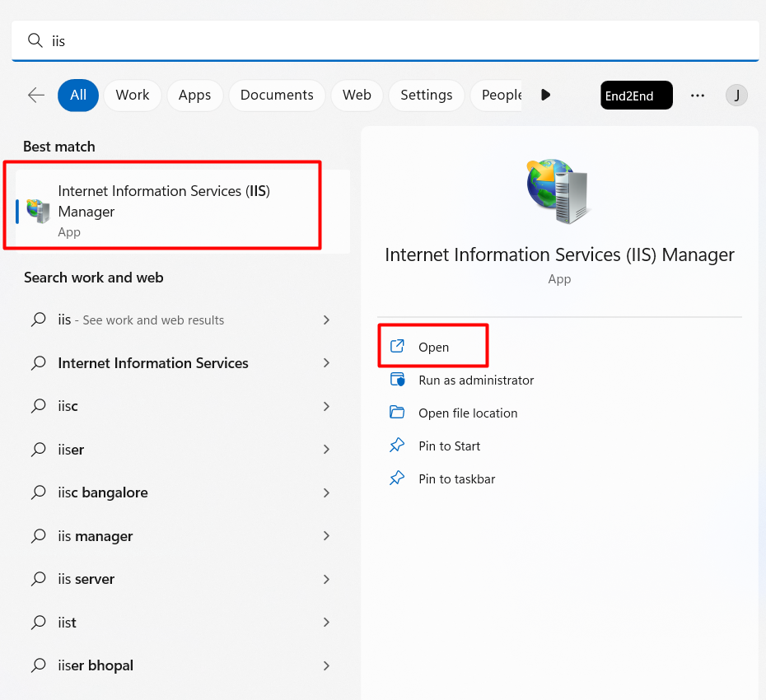This screenshot has width=766, height=700.
Task: Expand the 'iis - See work and web results' chevron
Action: pos(326,320)
